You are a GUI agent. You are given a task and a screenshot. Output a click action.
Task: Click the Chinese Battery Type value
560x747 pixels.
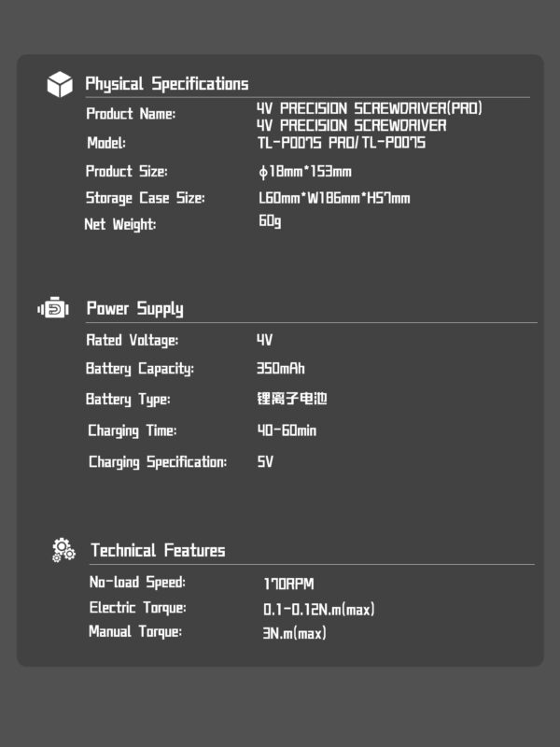pyautogui.click(x=292, y=399)
